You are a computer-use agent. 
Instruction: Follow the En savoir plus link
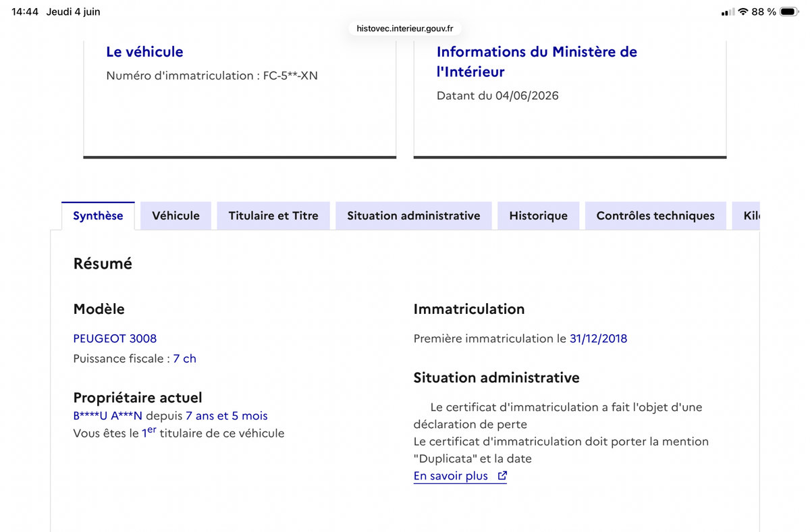451,476
